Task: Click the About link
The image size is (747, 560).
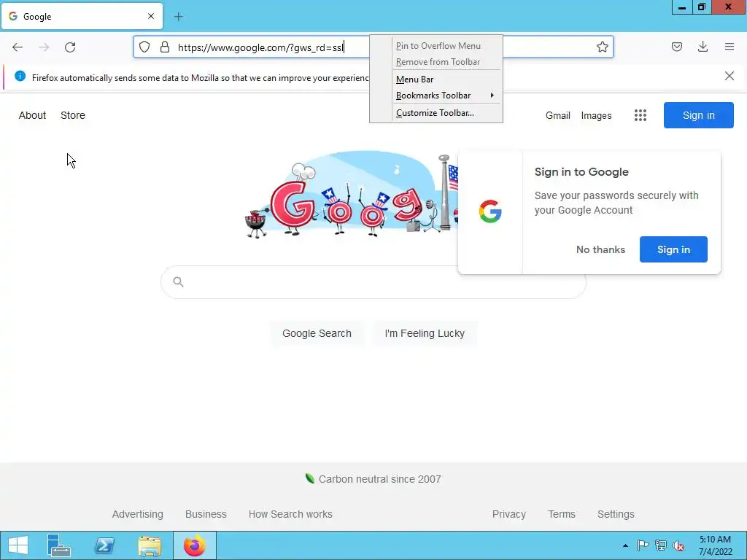Action: coord(32,115)
